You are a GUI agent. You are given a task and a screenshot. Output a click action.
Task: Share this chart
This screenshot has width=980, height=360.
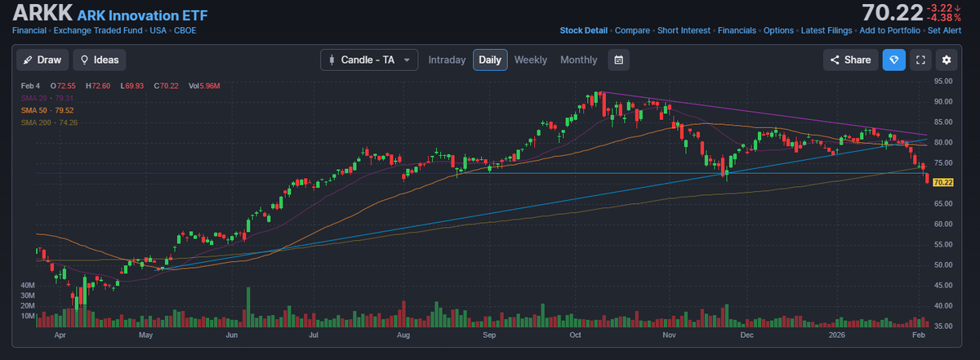point(851,60)
